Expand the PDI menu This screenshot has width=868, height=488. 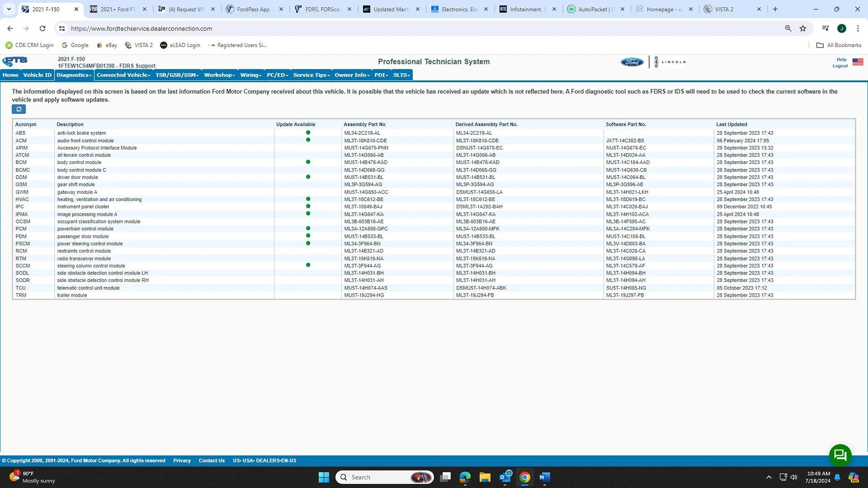pyautogui.click(x=381, y=75)
